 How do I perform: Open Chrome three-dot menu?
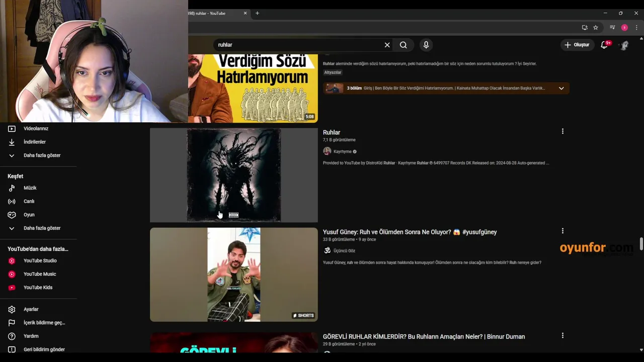coord(636,28)
